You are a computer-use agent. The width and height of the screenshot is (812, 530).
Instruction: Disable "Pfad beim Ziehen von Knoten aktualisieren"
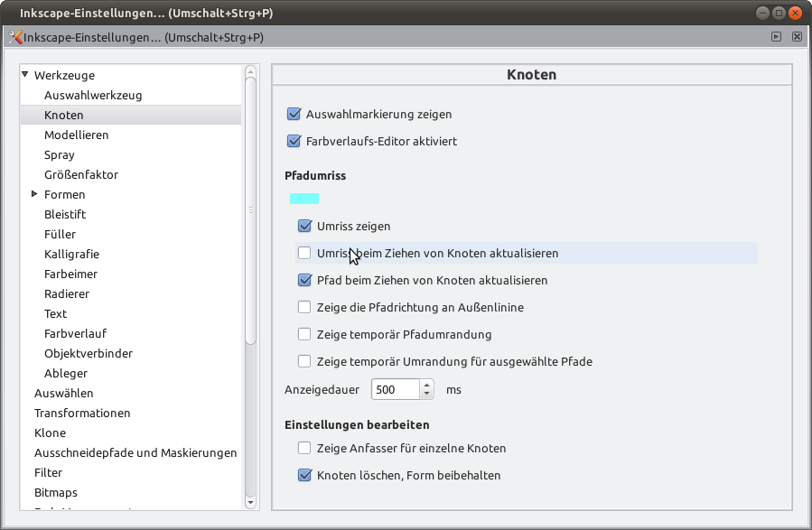tap(304, 281)
